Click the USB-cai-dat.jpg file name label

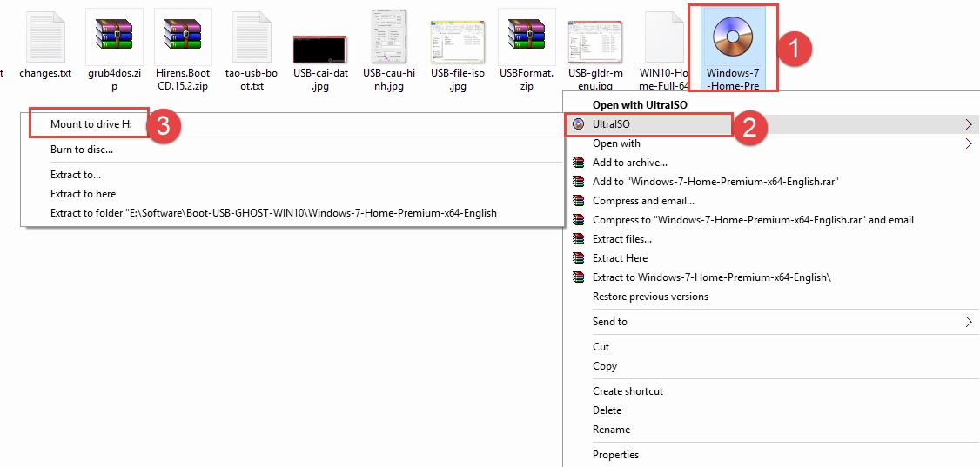click(x=320, y=79)
